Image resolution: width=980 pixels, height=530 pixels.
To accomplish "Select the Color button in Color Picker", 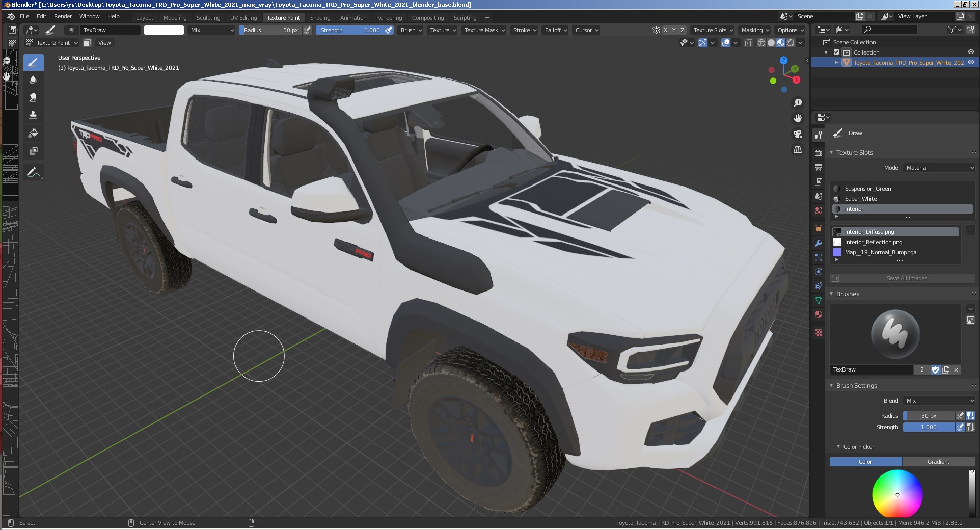I will click(x=865, y=462).
